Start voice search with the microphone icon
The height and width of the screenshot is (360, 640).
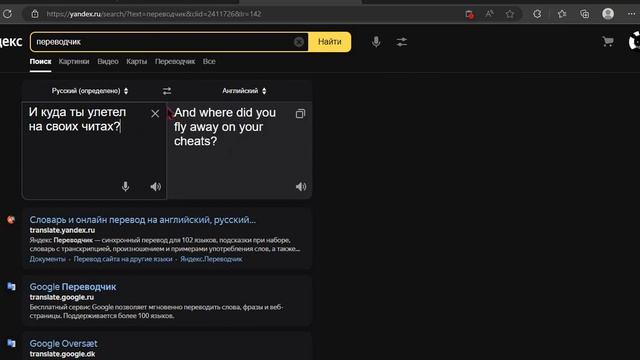pyautogui.click(x=376, y=42)
